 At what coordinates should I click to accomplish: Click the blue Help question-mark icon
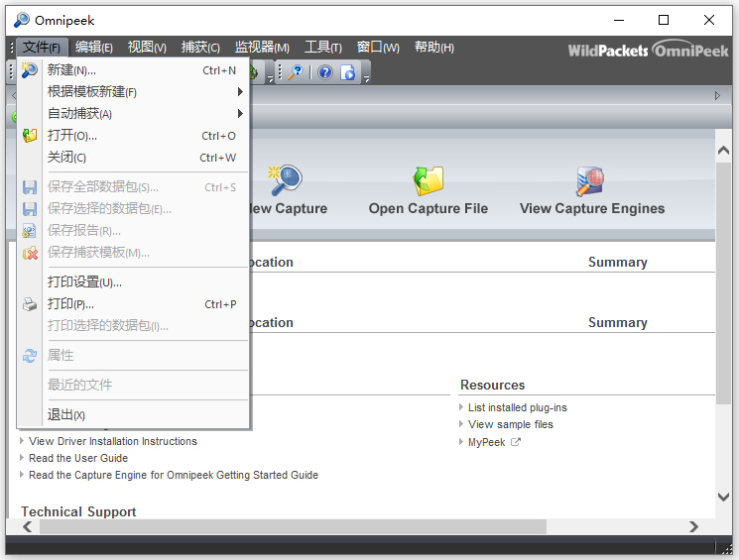point(325,72)
